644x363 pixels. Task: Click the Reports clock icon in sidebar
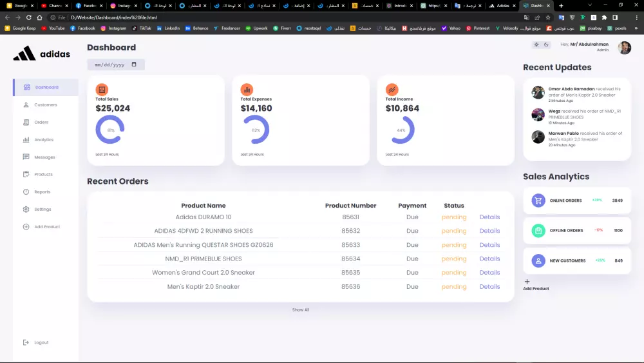point(26,191)
